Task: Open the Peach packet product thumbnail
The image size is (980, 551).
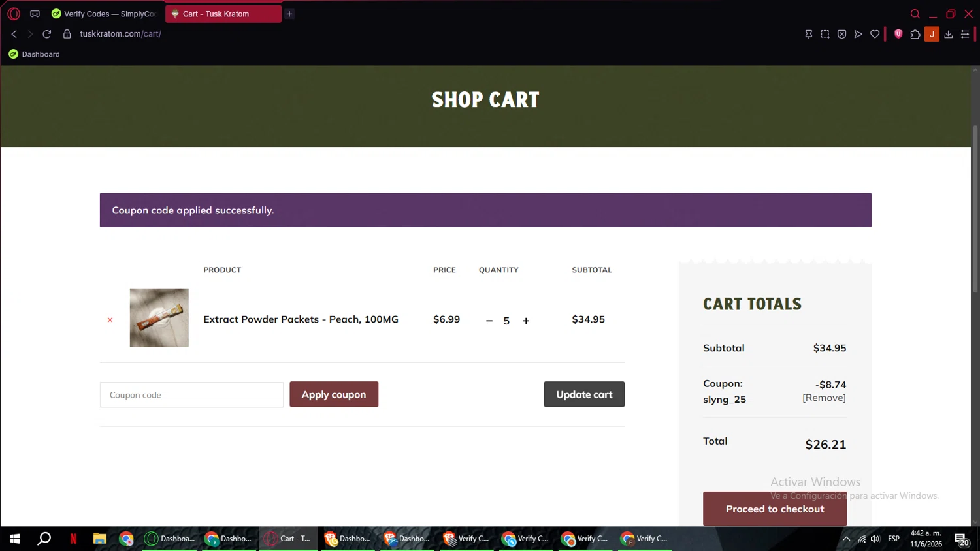Action: pos(159,318)
